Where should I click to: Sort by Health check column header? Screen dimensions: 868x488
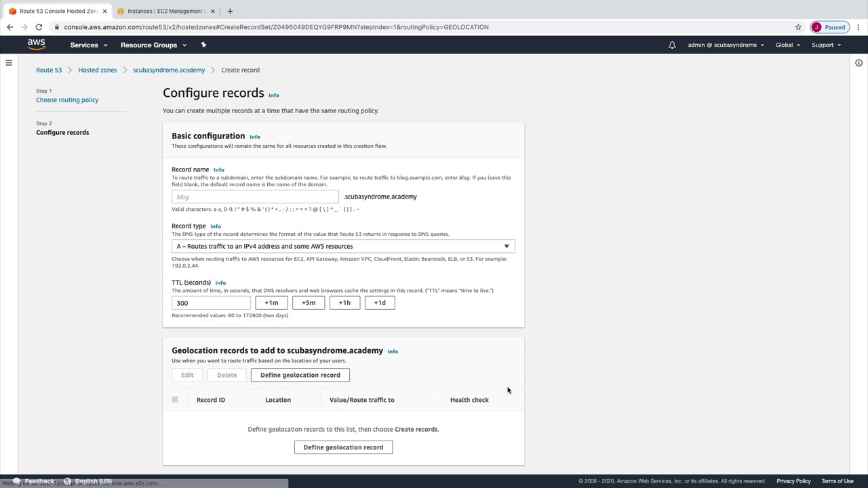469,400
